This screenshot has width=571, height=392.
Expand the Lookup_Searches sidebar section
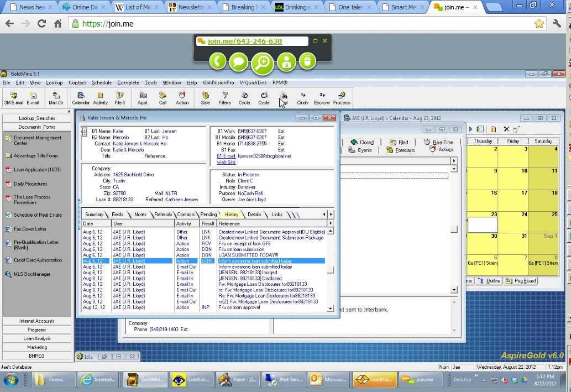[37, 118]
